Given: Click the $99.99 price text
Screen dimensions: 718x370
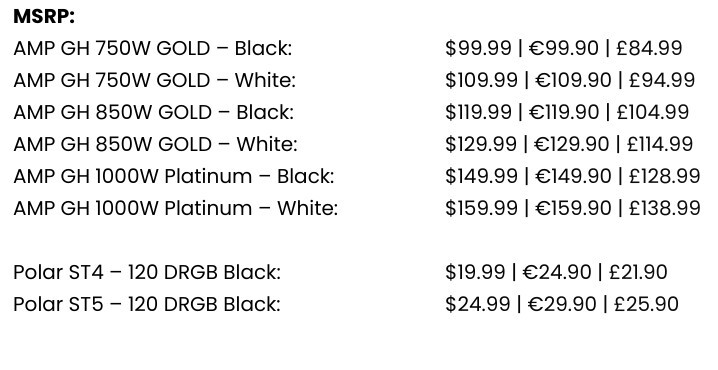Looking at the screenshot, I should coord(479,48).
